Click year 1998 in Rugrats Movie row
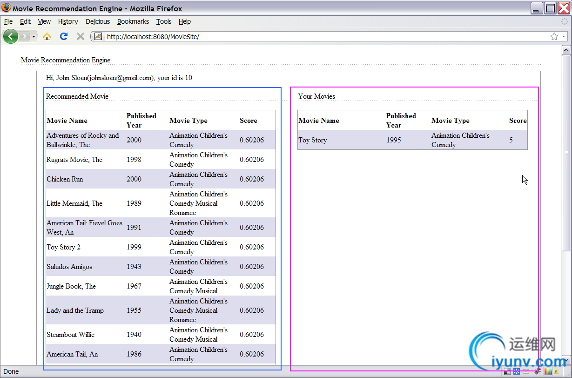The width and height of the screenshot is (572, 378). [134, 159]
